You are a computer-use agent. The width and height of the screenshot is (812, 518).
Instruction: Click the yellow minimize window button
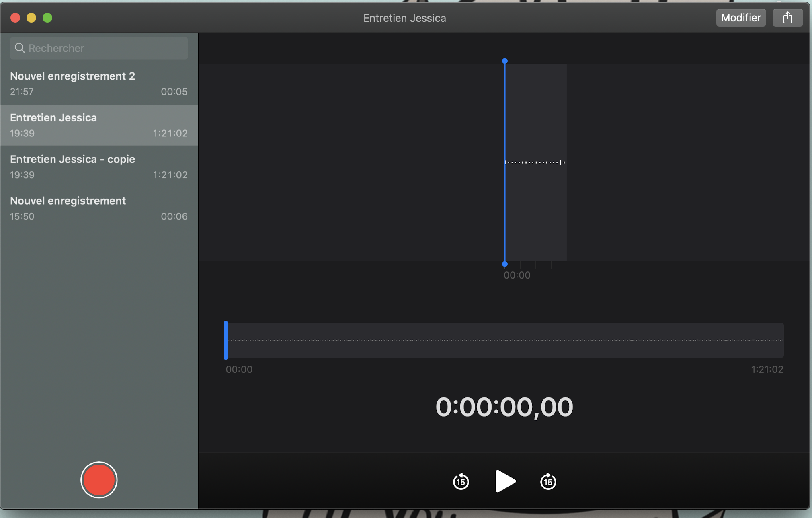[x=31, y=18]
